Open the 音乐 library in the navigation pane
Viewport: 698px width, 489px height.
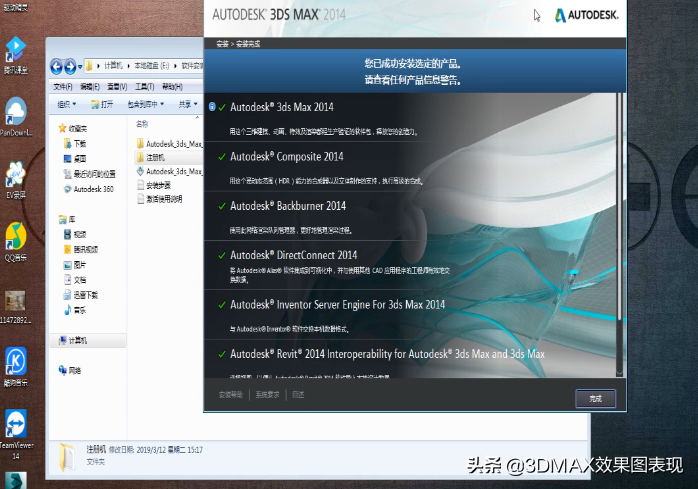75,310
